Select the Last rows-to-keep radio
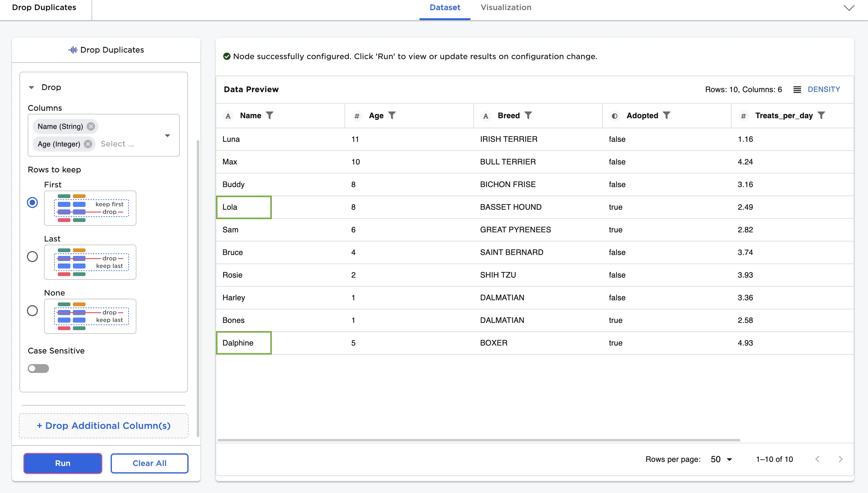 pyautogui.click(x=32, y=257)
